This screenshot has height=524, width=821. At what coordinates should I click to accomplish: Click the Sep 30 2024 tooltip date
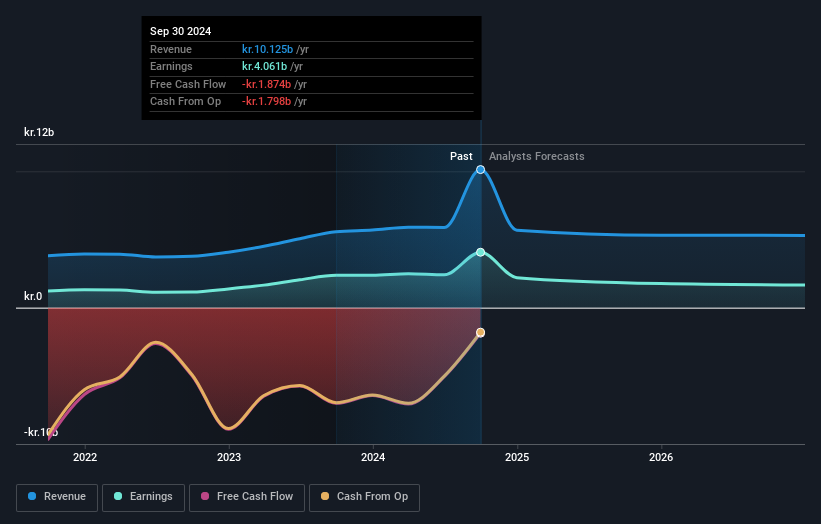pyautogui.click(x=181, y=31)
